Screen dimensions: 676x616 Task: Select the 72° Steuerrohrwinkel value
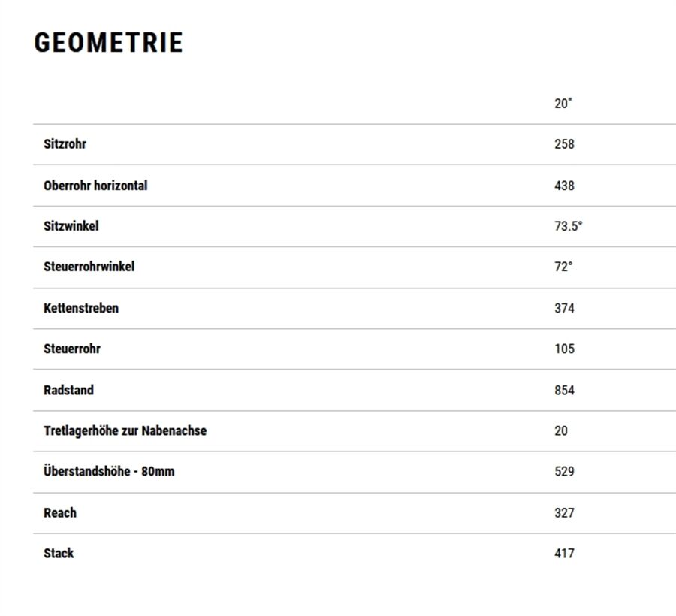click(x=563, y=267)
